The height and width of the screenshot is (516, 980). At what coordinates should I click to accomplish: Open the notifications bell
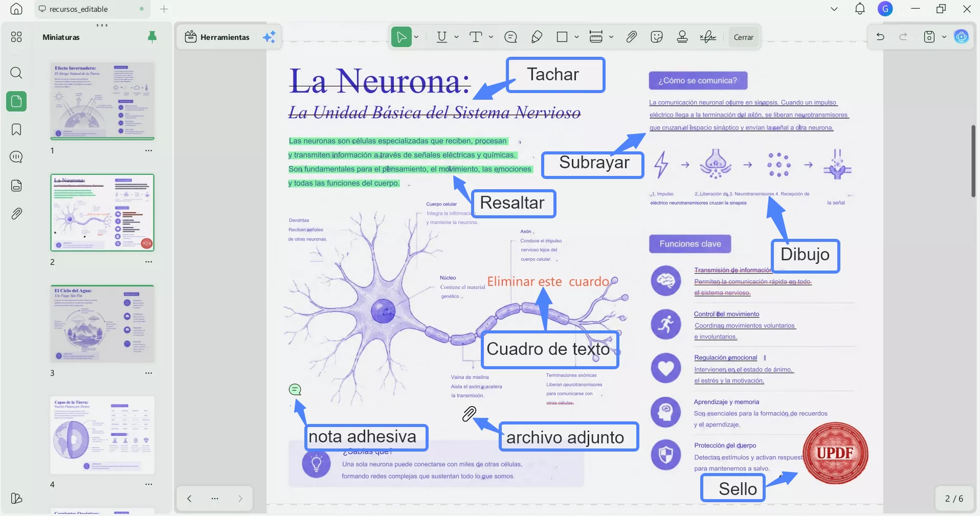click(860, 9)
